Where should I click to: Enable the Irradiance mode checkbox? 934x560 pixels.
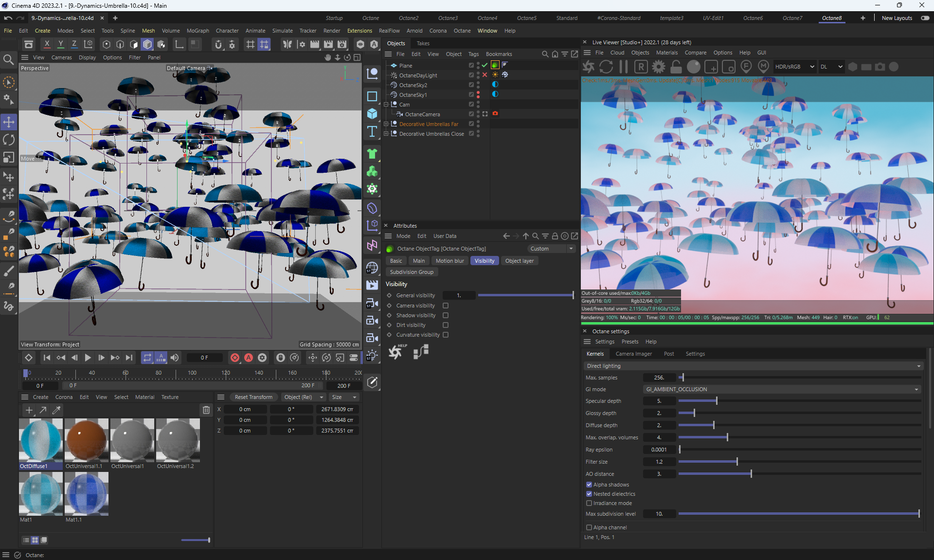(589, 503)
